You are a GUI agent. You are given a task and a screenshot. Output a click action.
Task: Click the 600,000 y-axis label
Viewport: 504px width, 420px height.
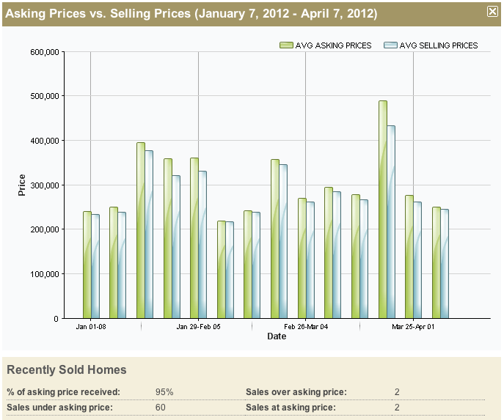point(45,52)
